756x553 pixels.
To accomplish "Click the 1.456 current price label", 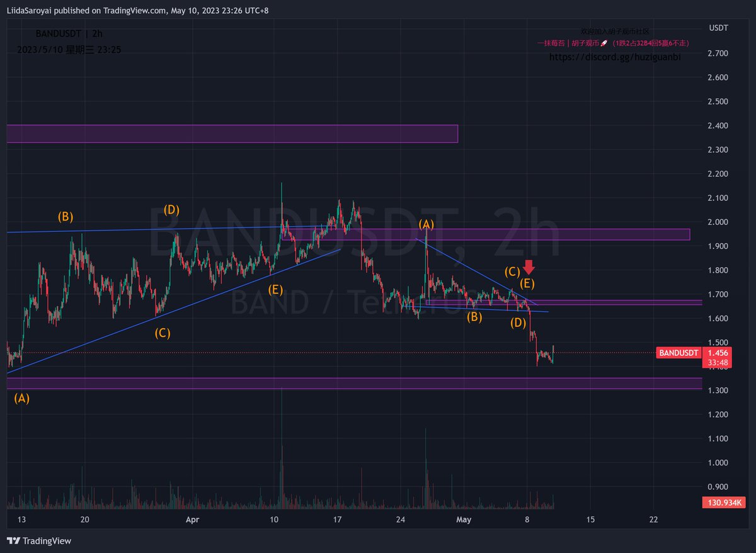I will [718, 353].
